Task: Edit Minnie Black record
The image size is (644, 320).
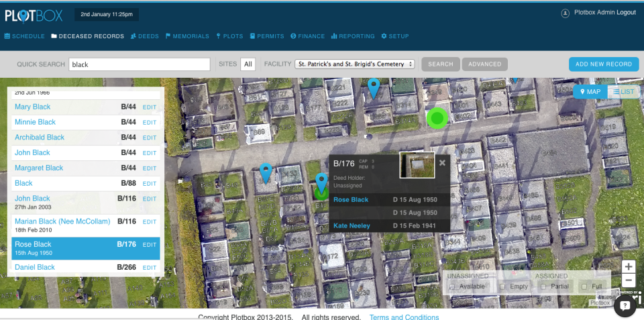Action: coord(150,122)
